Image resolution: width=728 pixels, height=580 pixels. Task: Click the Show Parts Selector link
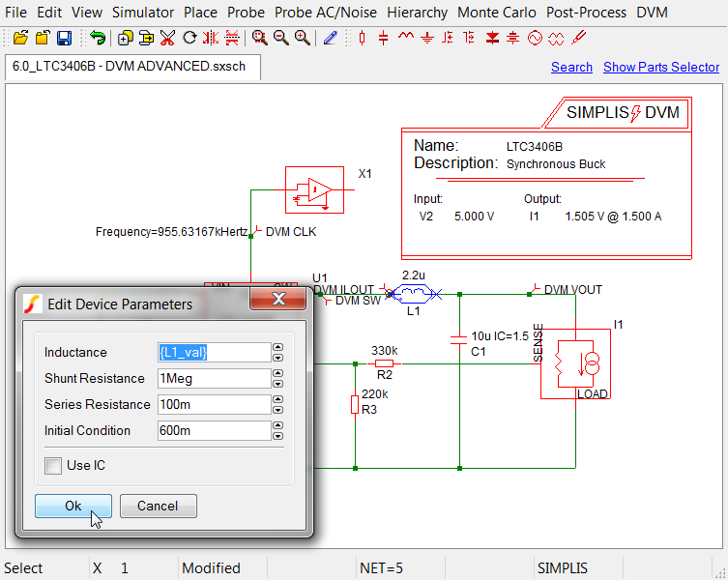tap(661, 67)
